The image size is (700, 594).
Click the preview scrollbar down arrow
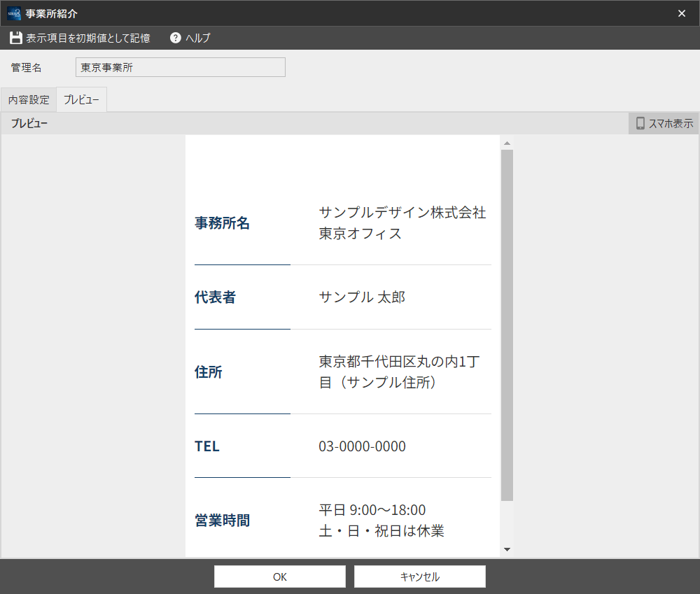point(507,549)
